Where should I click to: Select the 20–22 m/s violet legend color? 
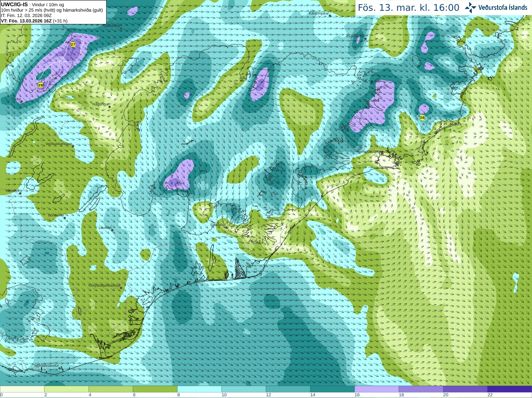point(465,389)
